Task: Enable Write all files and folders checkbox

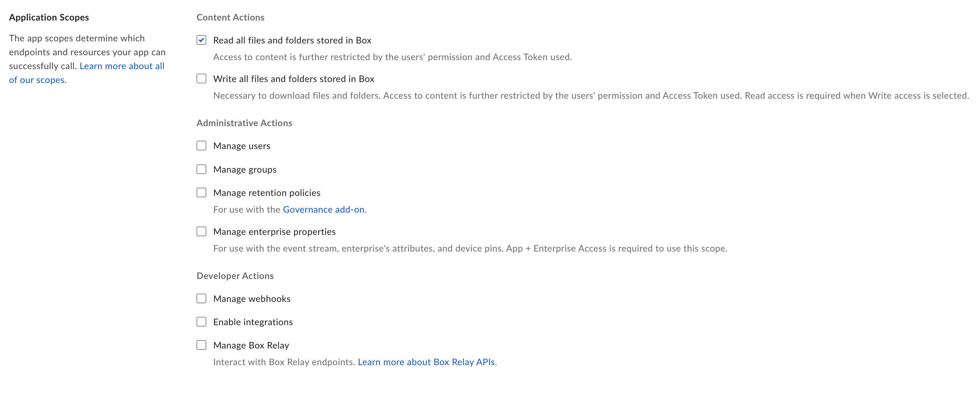Action: click(x=201, y=79)
